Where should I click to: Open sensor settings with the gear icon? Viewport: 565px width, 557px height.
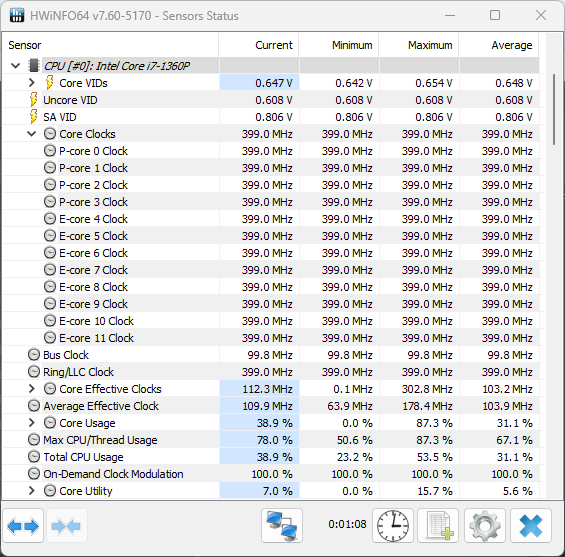tap(485, 526)
